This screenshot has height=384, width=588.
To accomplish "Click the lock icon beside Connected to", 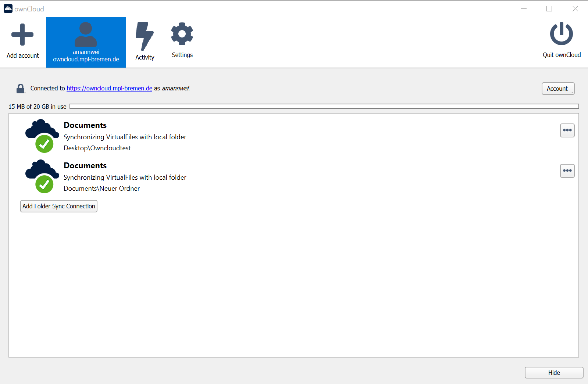I will coord(21,89).
